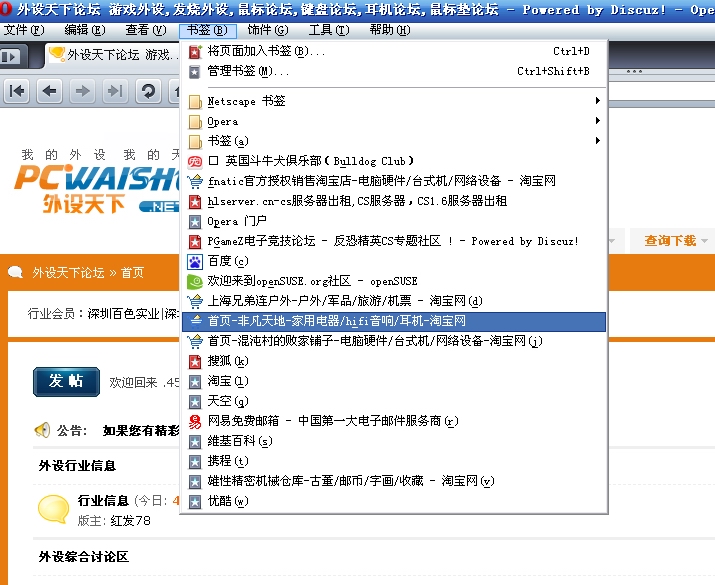The width and height of the screenshot is (715, 585).
Task: Open the 天空(q) bookmark
Action: pyautogui.click(x=394, y=402)
